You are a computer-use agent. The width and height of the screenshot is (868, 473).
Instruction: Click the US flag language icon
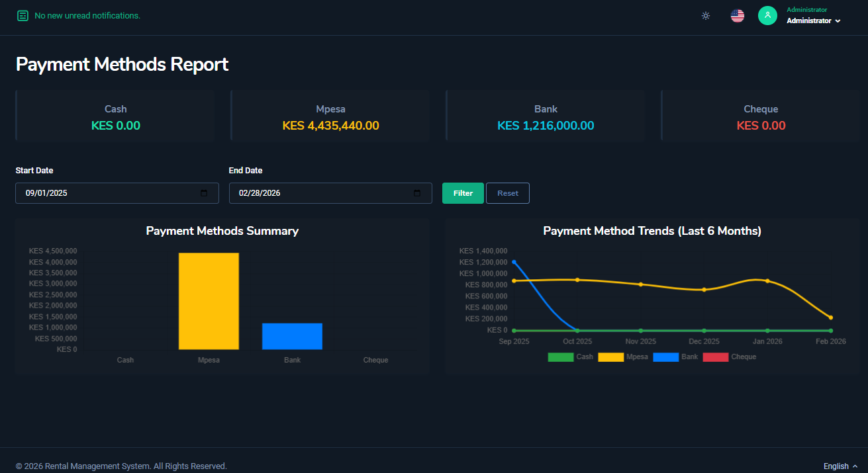(738, 16)
